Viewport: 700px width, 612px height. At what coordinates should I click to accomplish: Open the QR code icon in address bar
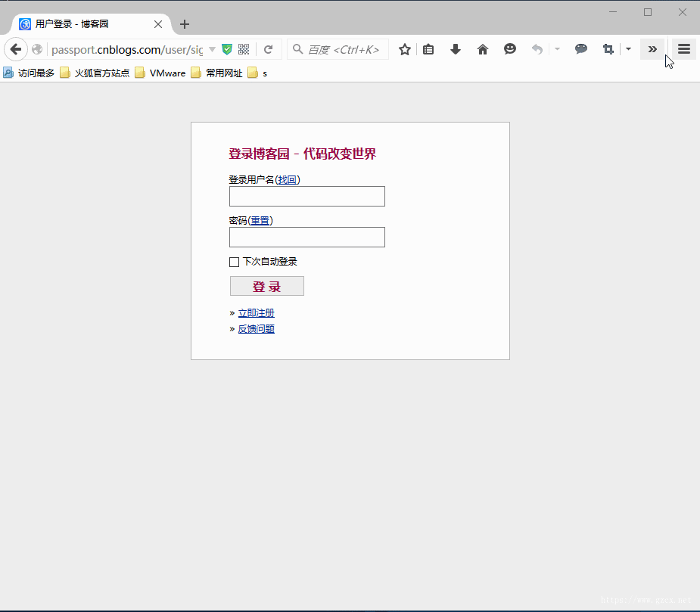coord(244,49)
